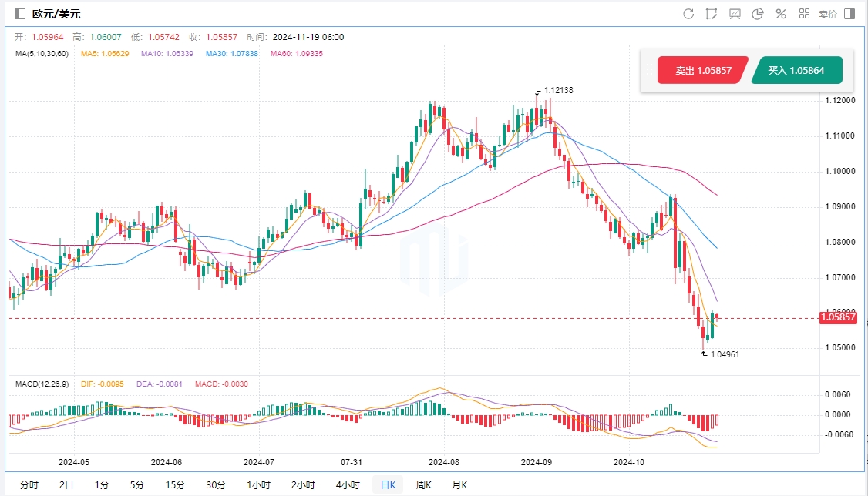Click the 1.12138 high price marker
Viewport: 868px width, 496px height.
(x=558, y=90)
